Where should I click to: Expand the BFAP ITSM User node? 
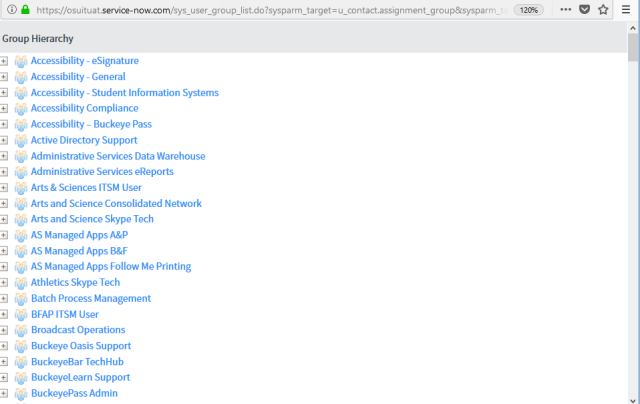tap(4, 314)
